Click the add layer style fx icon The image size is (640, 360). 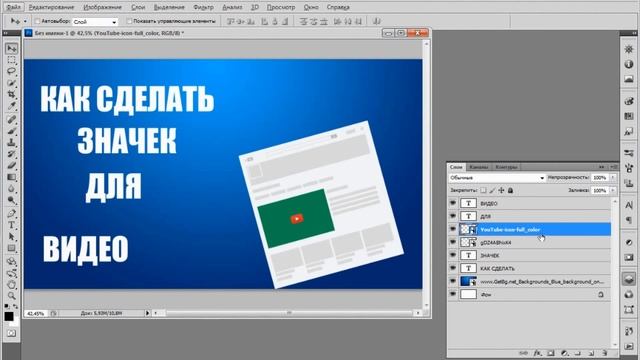(538, 353)
